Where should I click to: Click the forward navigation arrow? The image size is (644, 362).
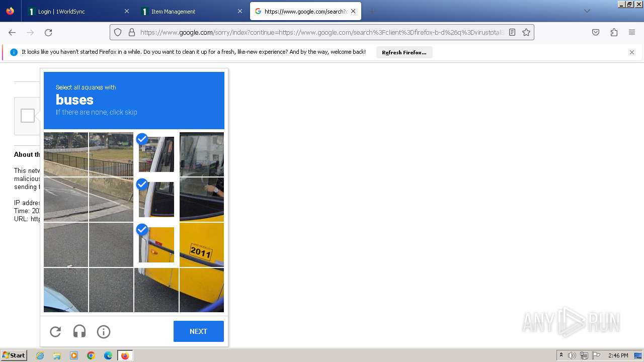point(30,32)
